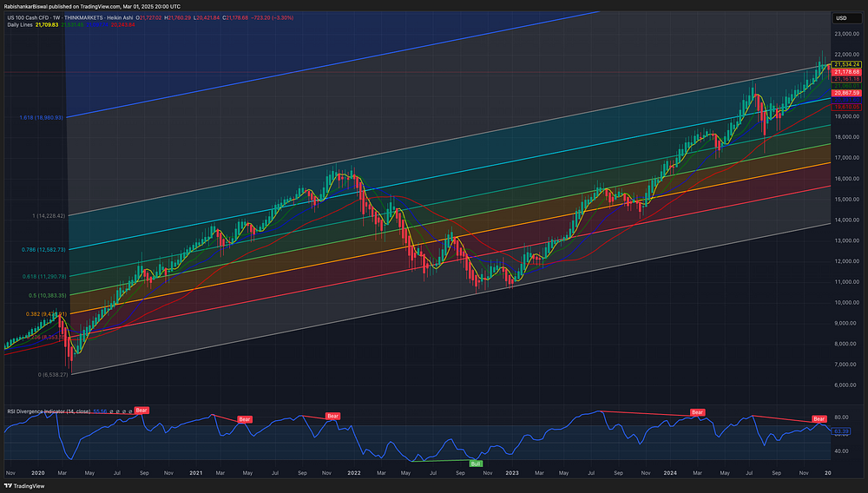
Task: Click the 63.39 RSI value label
Action: 841,431
